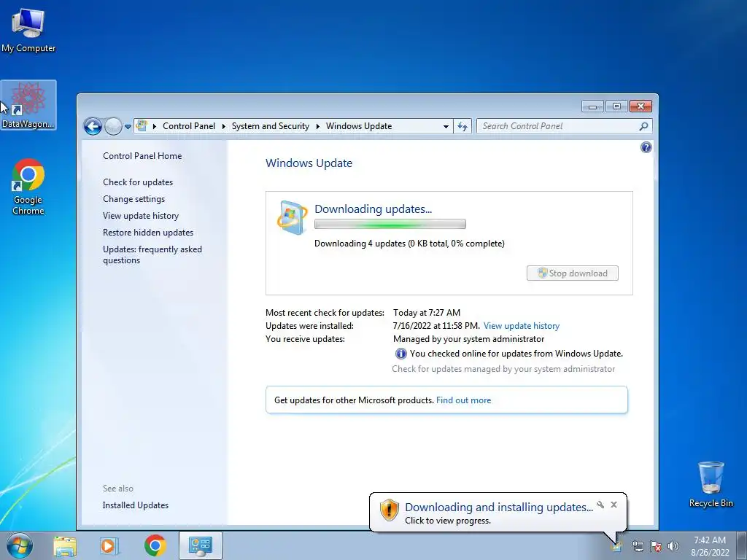Open the address bar history dropdown
The image size is (747, 560).
[x=446, y=126]
